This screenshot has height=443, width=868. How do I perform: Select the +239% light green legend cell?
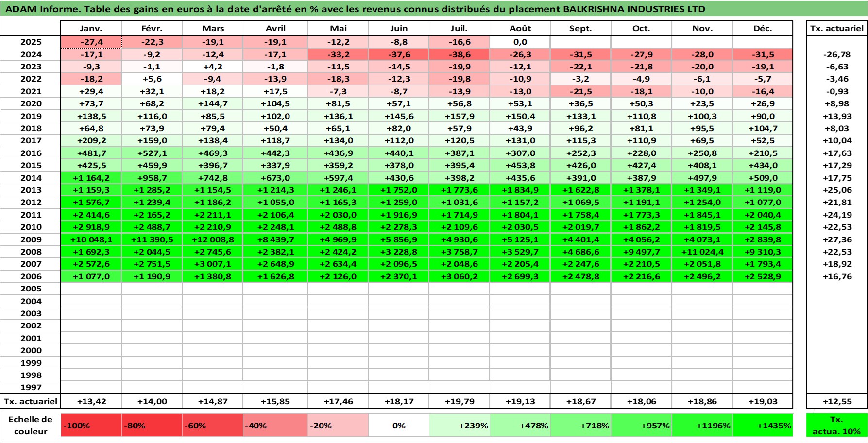(459, 426)
